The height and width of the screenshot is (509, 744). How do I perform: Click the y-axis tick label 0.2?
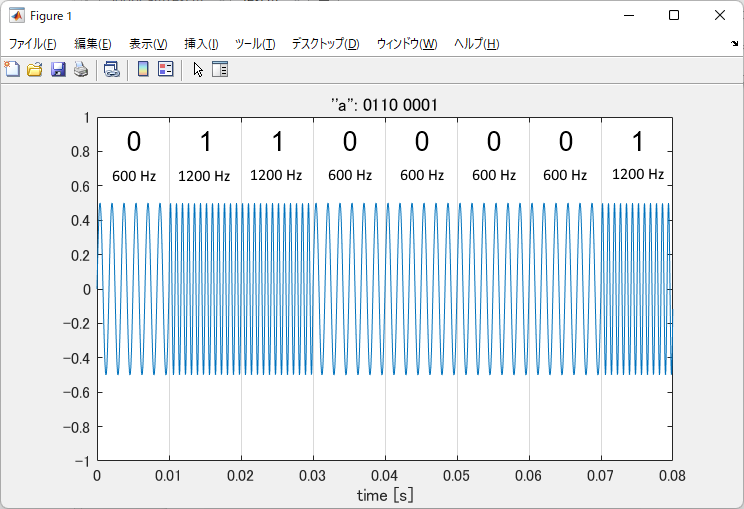(81, 255)
